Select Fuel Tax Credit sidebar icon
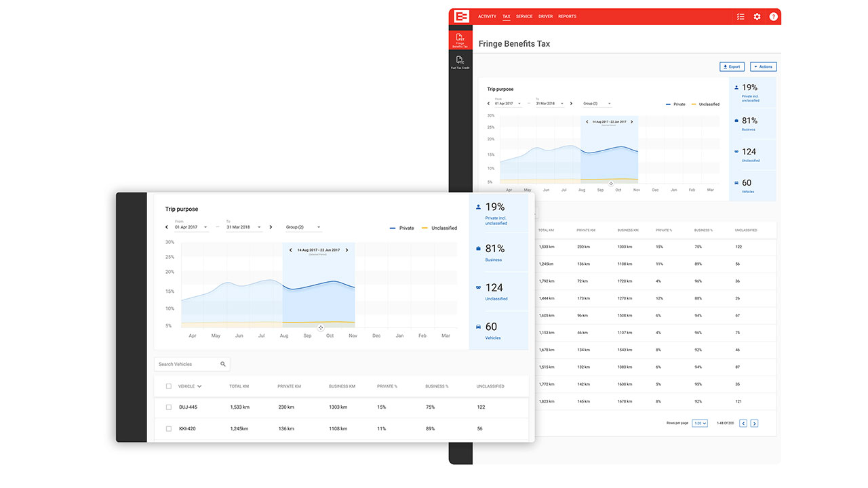868x488 pixels. pyautogui.click(x=460, y=62)
